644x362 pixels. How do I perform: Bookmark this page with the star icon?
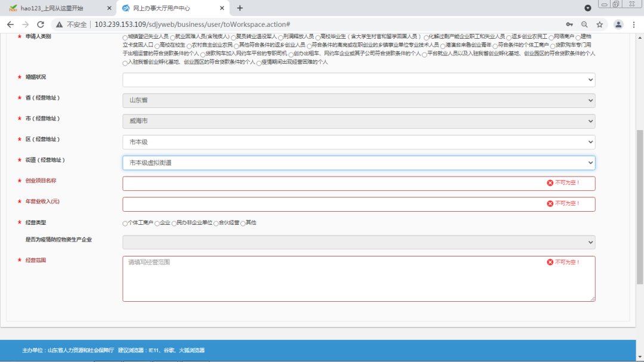coord(600,24)
